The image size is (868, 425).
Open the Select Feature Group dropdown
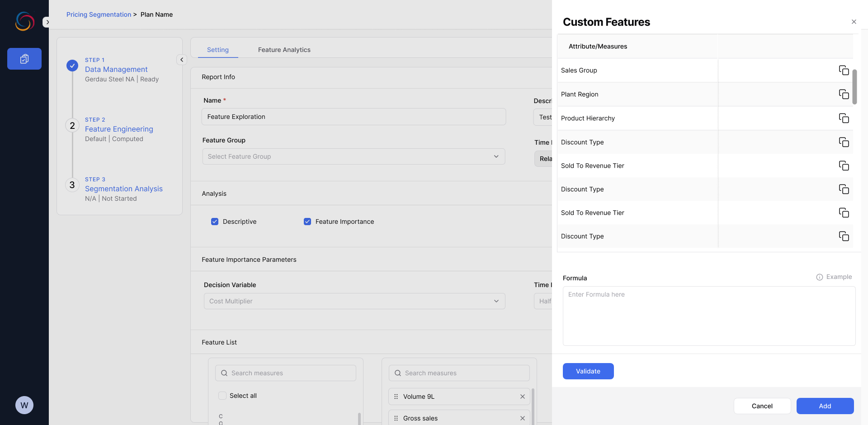354,156
